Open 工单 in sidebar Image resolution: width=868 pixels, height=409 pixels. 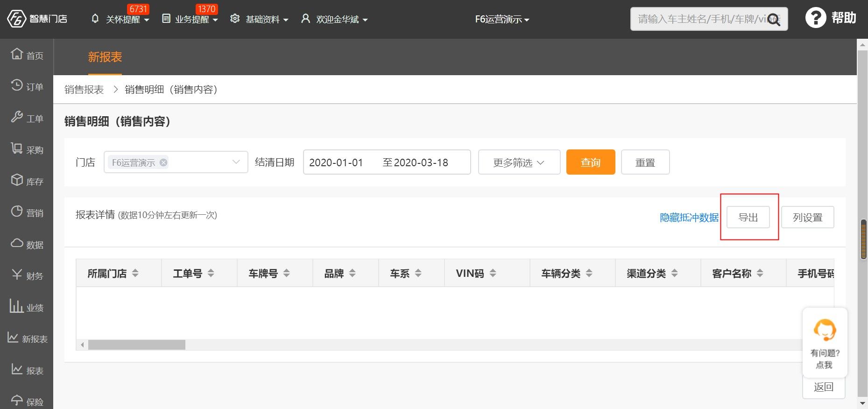[x=27, y=118]
